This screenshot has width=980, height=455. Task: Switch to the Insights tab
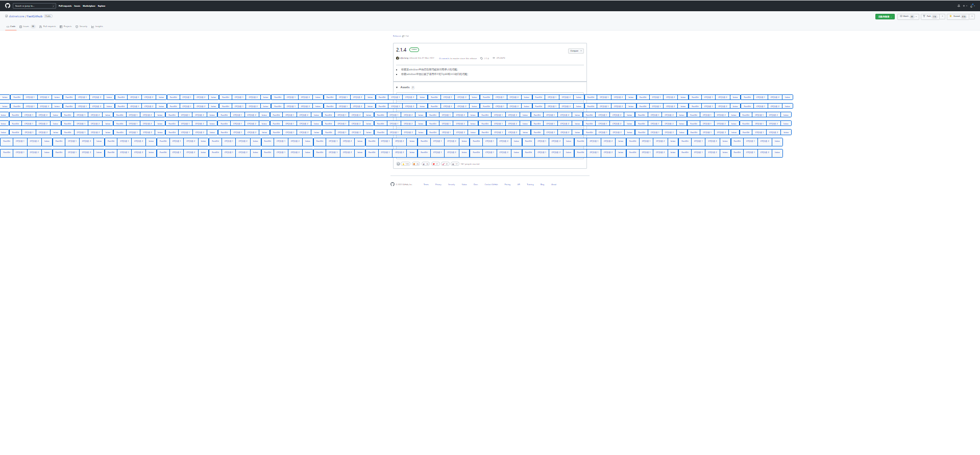coord(97,27)
